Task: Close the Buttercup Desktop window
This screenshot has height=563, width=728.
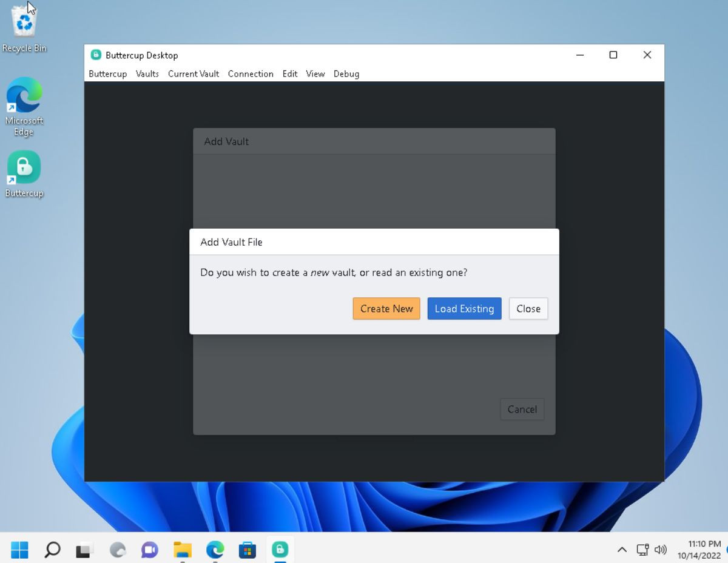Action: click(647, 55)
